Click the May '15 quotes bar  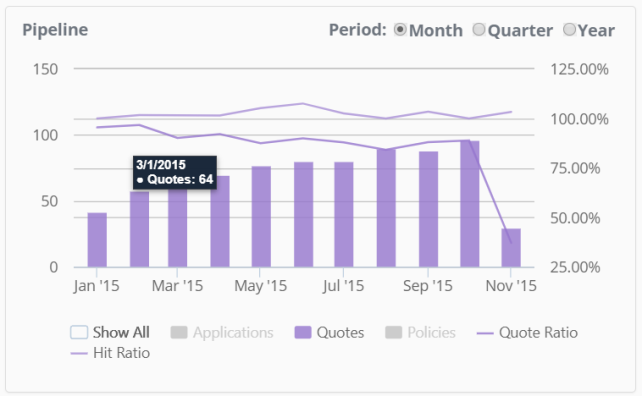pos(261,217)
